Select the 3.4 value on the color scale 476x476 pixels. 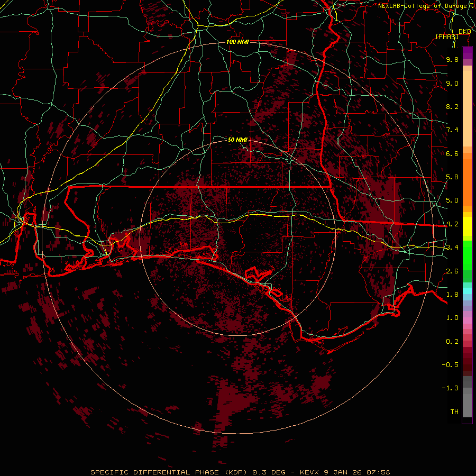[452, 248]
